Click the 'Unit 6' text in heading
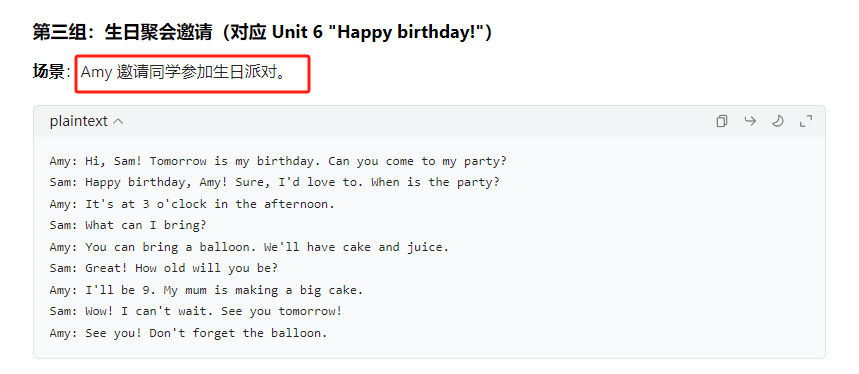Screen dimensions: 859x374 point(297,32)
